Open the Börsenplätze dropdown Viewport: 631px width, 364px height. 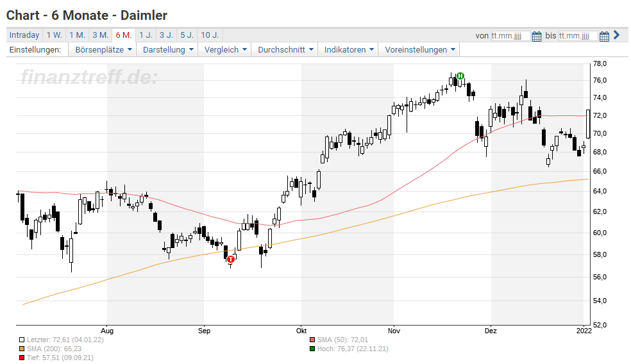pyautogui.click(x=103, y=50)
